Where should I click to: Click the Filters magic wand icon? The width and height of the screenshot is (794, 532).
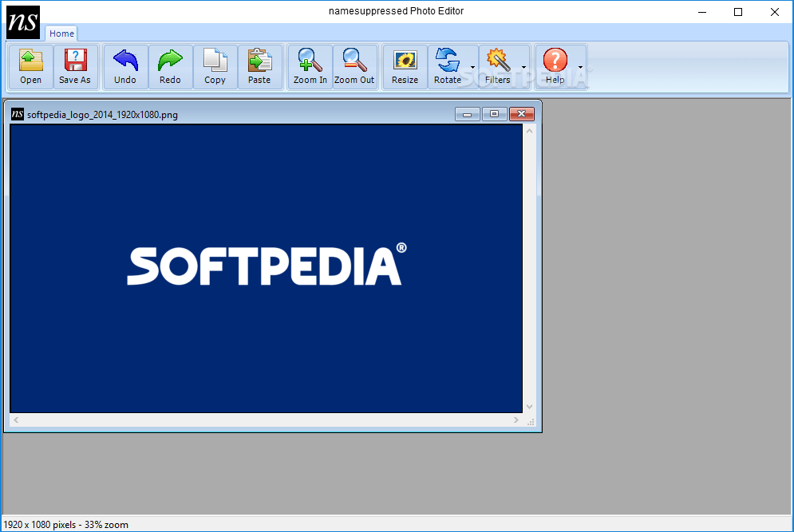tap(498, 61)
